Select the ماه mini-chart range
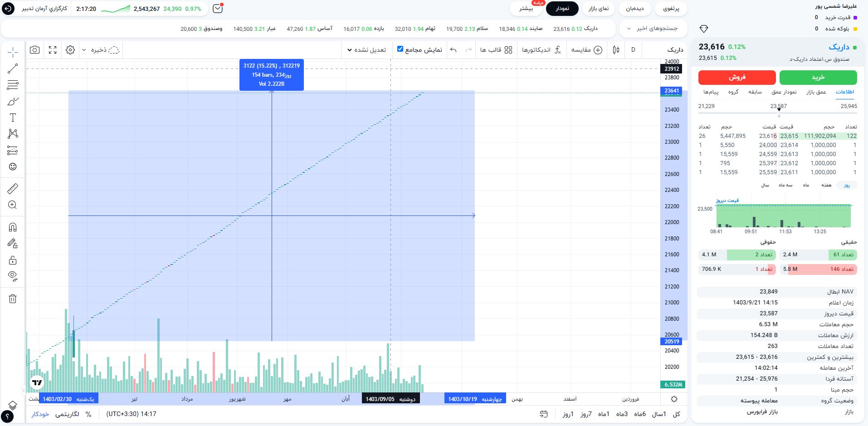This screenshot has width=868, height=426. pyautogui.click(x=806, y=185)
